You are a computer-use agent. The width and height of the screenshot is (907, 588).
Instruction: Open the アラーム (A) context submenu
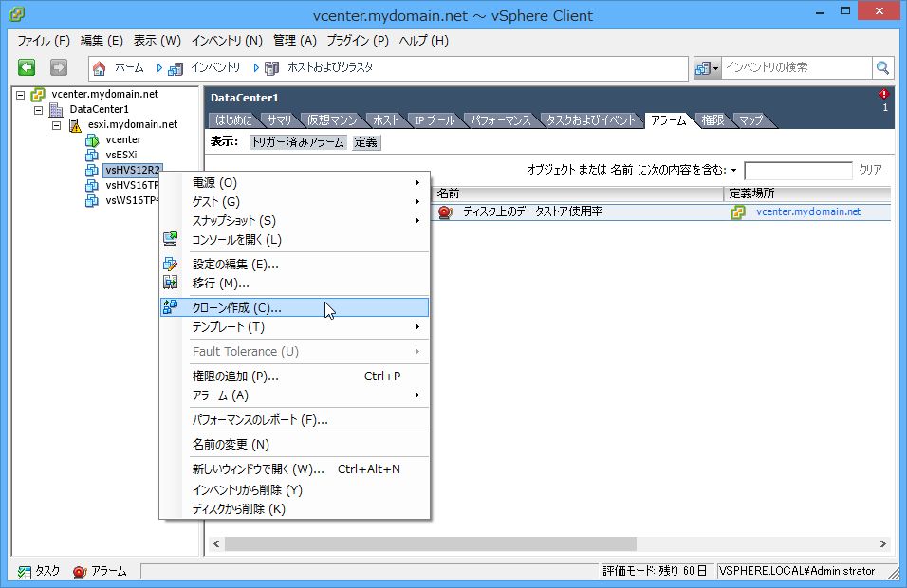(294, 395)
